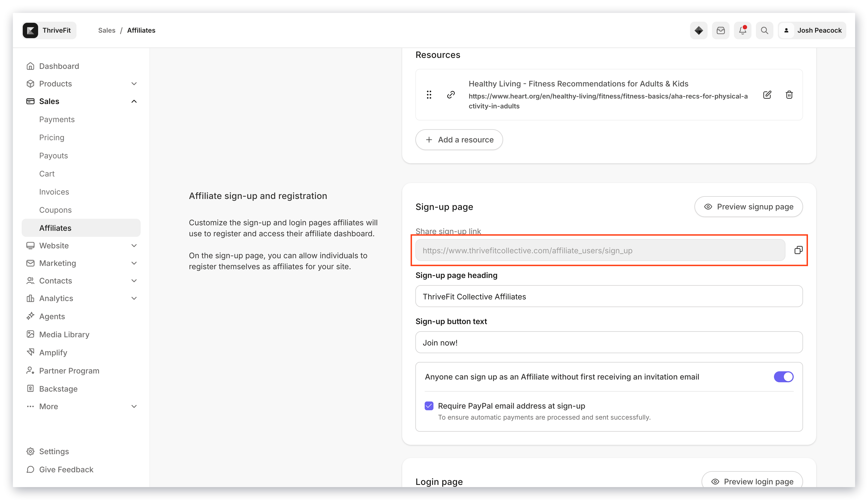
Task: Open the heart.org resource URL
Action: click(608, 101)
